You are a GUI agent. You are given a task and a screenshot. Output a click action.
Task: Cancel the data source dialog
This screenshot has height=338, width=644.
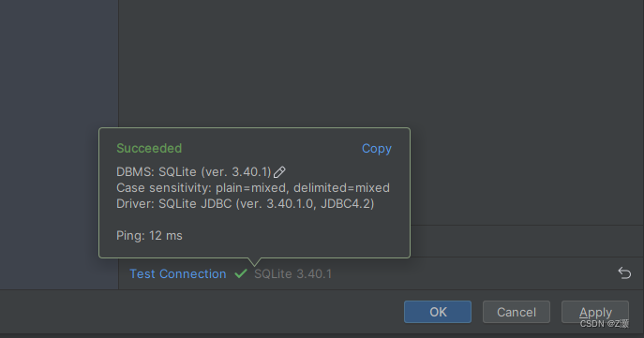517,312
